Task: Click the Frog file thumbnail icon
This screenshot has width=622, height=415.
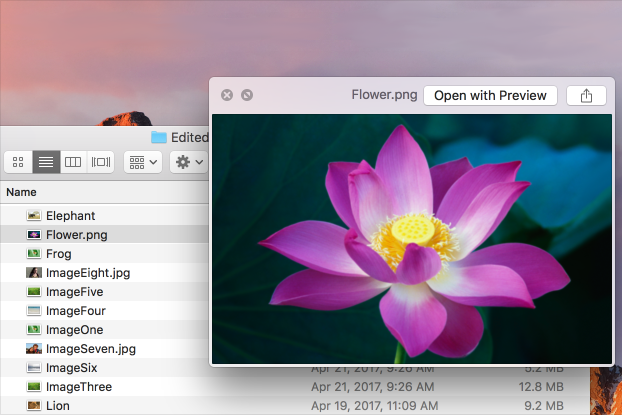Action: [x=34, y=253]
